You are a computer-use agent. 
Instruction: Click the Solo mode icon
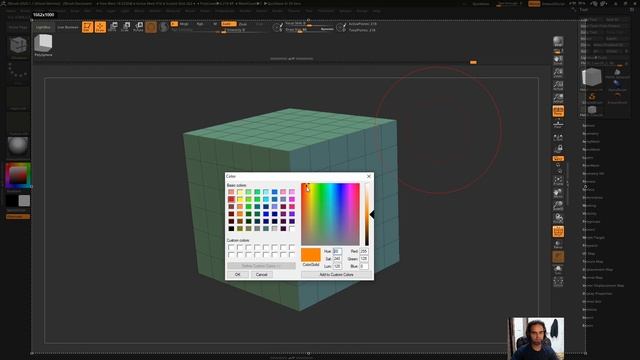558,269
